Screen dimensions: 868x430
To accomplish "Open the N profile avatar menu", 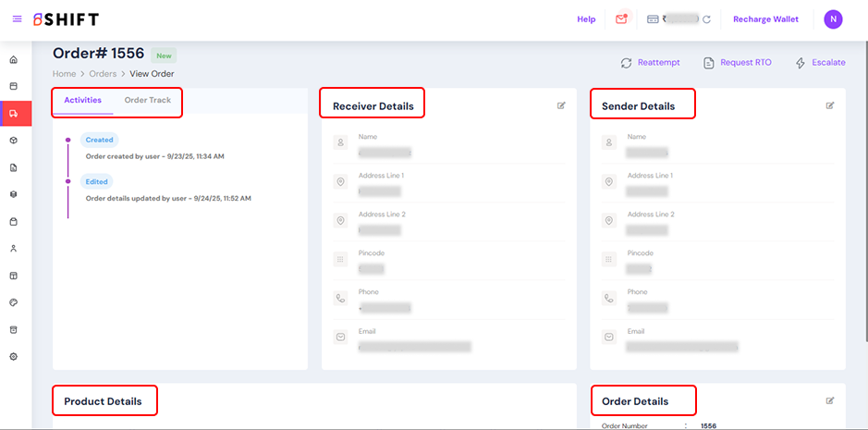I will pyautogui.click(x=833, y=19).
